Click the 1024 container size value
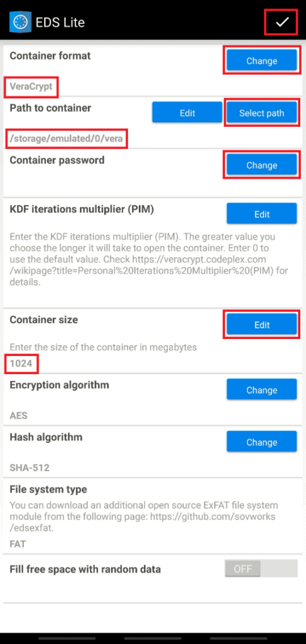The height and width of the screenshot is (644, 306). (x=21, y=364)
